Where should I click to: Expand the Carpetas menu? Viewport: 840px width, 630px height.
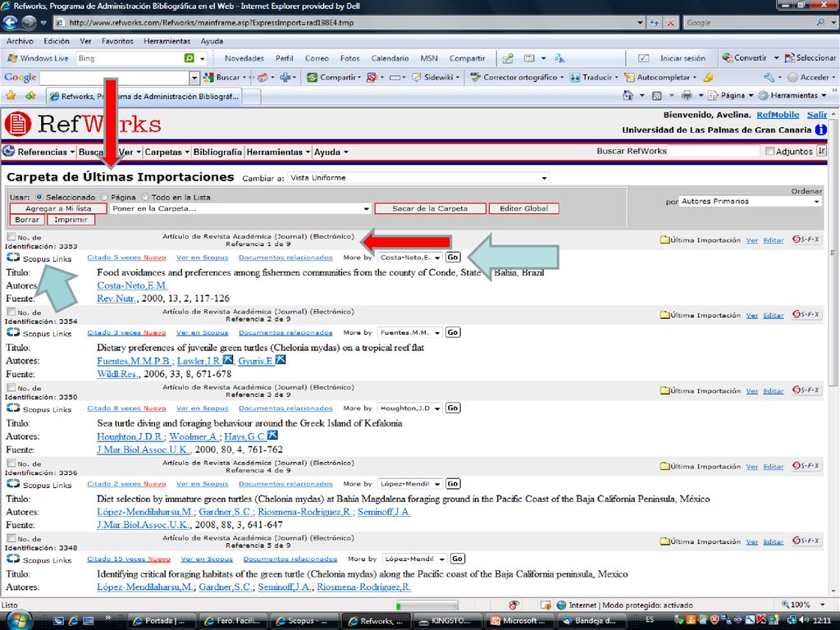tap(167, 152)
